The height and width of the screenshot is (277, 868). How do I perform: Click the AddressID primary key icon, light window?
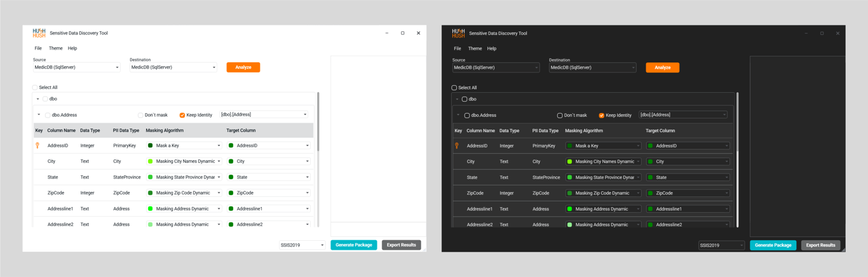point(38,145)
